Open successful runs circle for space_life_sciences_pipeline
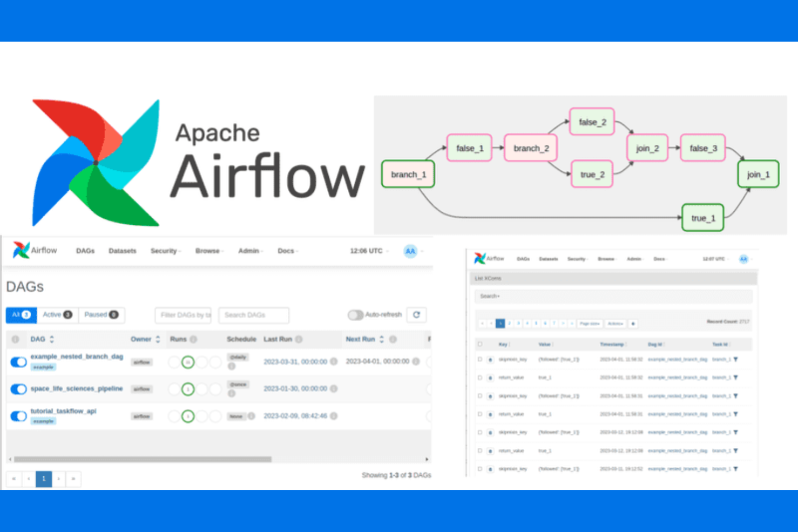The width and height of the screenshot is (798, 532). tap(188, 389)
